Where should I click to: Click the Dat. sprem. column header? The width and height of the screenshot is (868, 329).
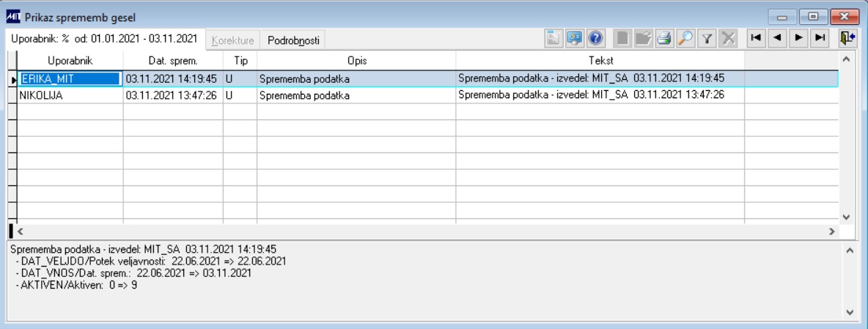pos(173,60)
